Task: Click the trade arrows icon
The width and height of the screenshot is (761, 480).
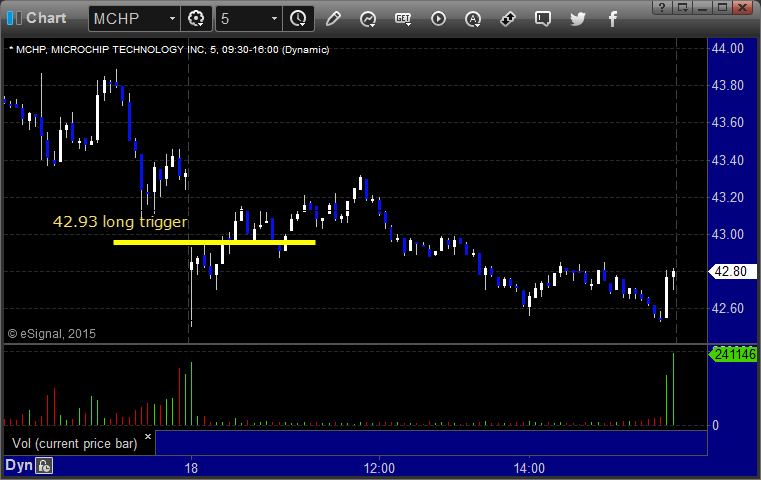Action: point(508,19)
